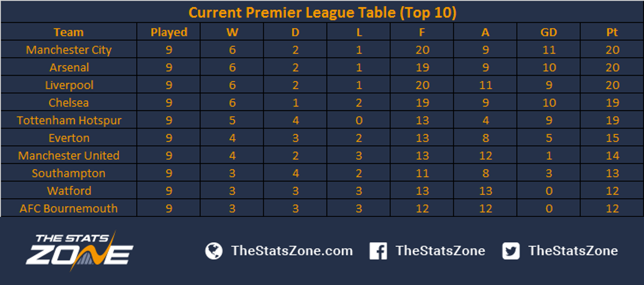Screen dimensions: 644x285
Task: Click the Pt column header
Action: pyautogui.click(x=612, y=32)
